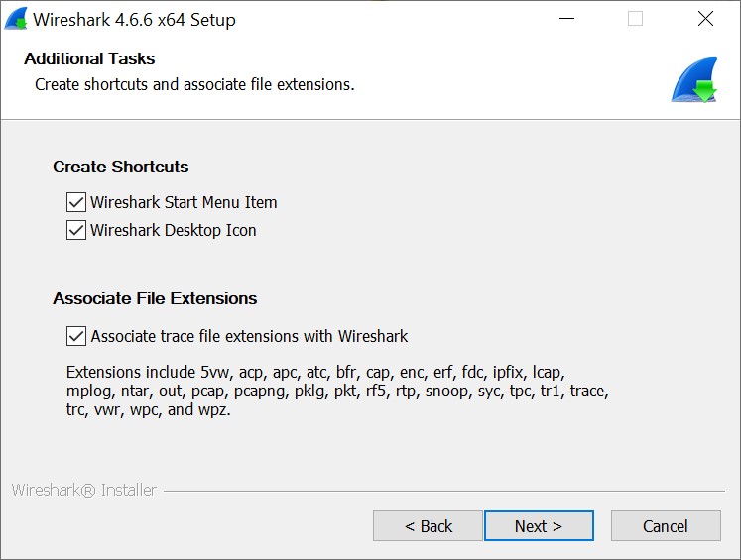
Task: Click the "Additional Tasks" page heading
Action: tap(89, 58)
